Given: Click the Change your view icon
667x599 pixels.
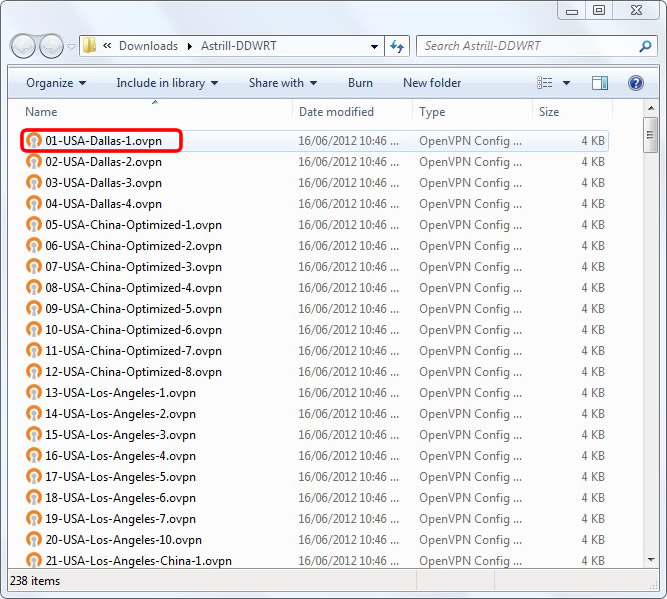Looking at the screenshot, I should pyautogui.click(x=544, y=83).
